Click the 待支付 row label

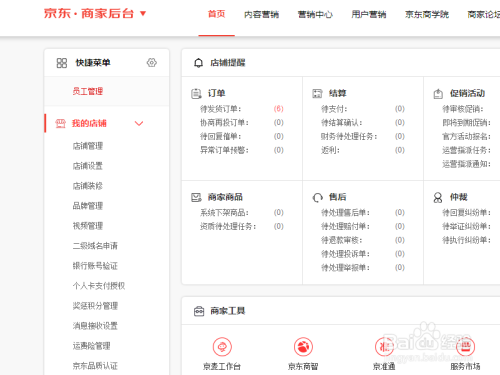pyautogui.click(x=334, y=109)
